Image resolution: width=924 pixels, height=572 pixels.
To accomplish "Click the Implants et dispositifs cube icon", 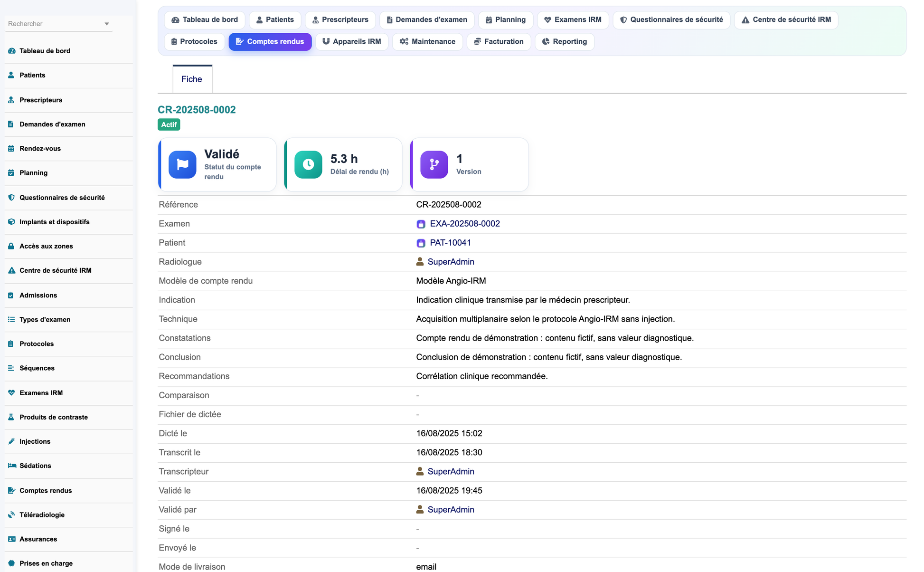I will click(11, 222).
